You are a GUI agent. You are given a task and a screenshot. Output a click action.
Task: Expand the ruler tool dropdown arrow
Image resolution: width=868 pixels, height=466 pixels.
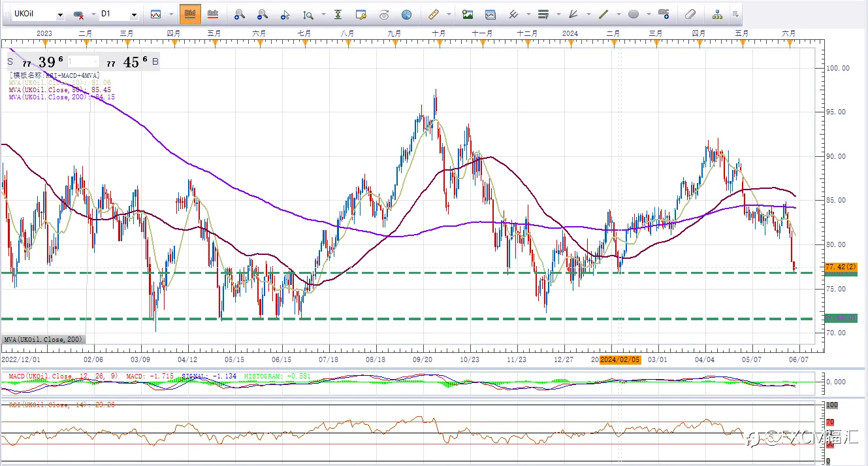point(449,14)
